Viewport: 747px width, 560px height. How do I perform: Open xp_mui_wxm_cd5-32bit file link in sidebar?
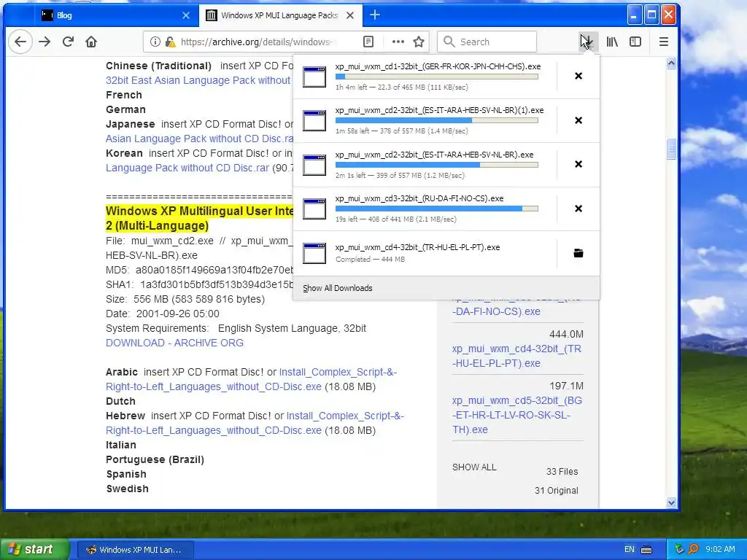click(517, 415)
